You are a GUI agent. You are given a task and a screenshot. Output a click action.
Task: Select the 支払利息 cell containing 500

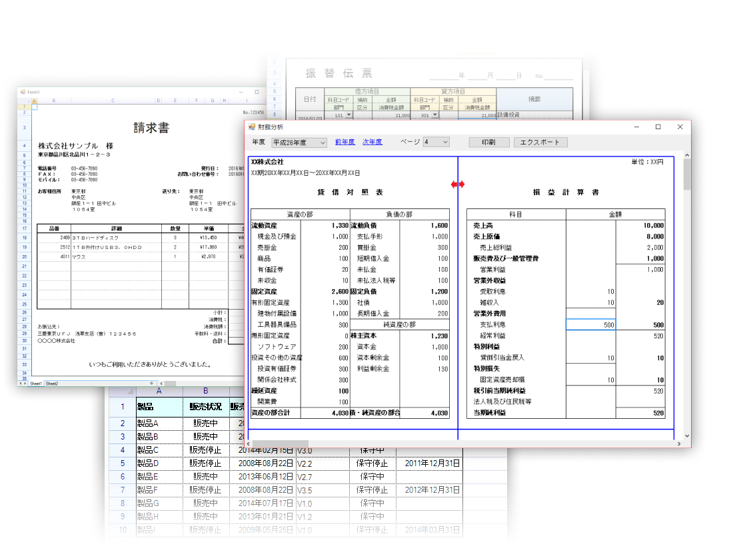coord(590,324)
